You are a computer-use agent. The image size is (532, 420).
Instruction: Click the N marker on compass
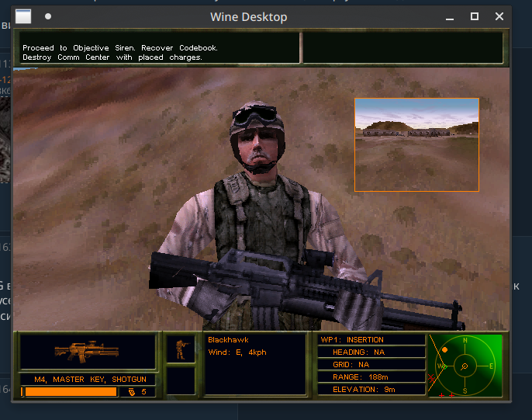click(x=465, y=340)
